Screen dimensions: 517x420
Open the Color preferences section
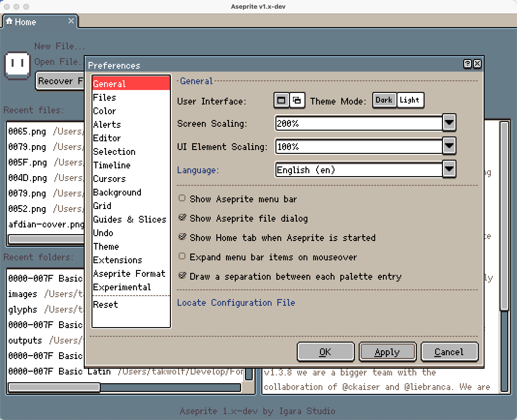coord(131,111)
